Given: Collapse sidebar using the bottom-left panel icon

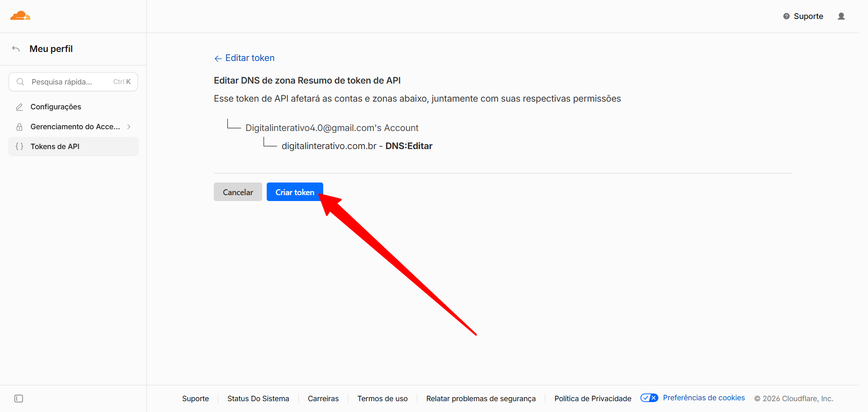Looking at the screenshot, I should pos(19,398).
